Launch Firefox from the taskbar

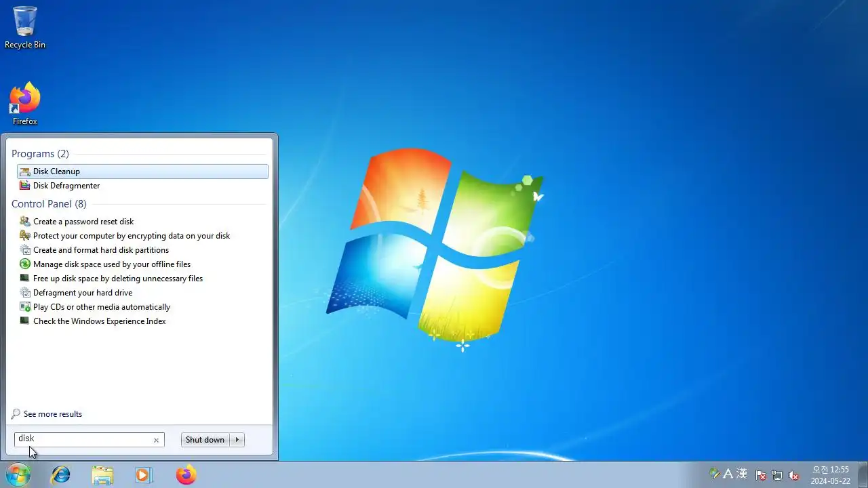coord(185,475)
